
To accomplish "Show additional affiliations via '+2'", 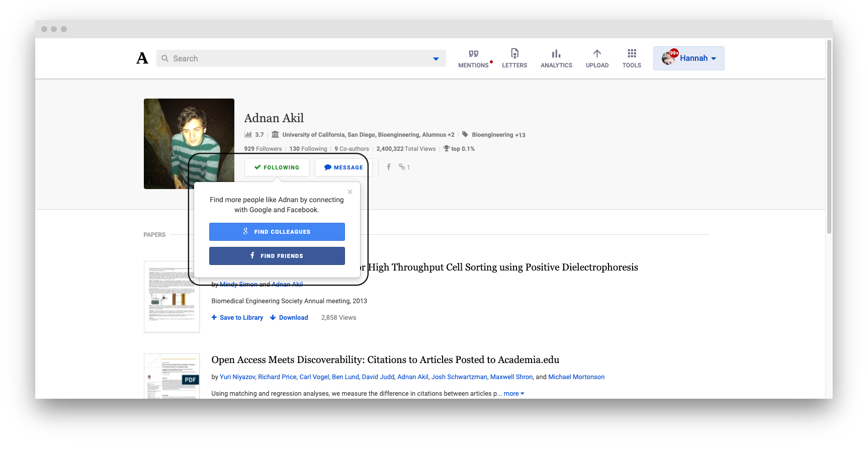I will pyautogui.click(x=451, y=135).
